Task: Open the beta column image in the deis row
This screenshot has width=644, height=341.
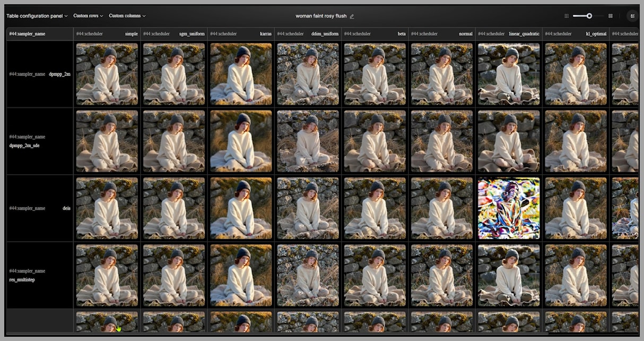Action: pyautogui.click(x=374, y=207)
